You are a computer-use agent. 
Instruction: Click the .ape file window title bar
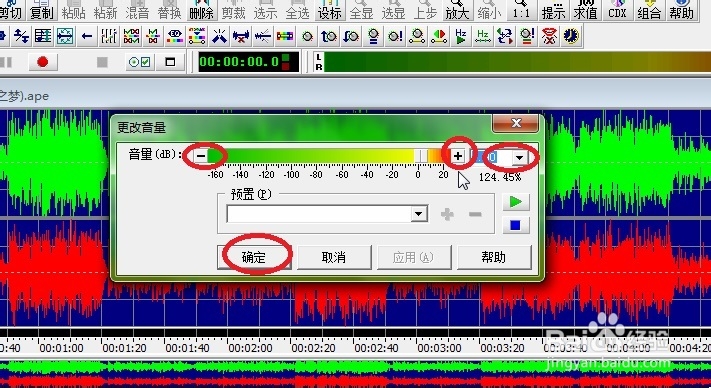[356, 96]
